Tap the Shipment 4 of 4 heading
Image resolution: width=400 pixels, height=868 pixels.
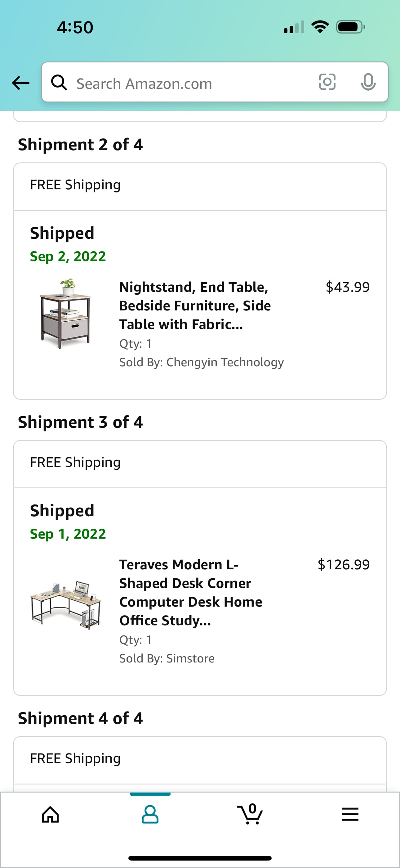click(x=80, y=718)
